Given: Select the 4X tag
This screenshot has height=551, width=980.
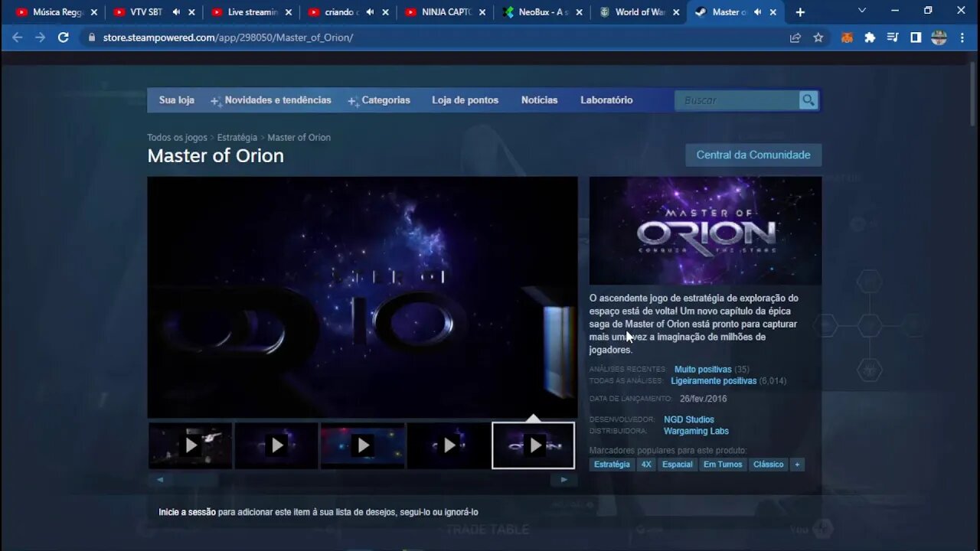Looking at the screenshot, I should [646, 465].
